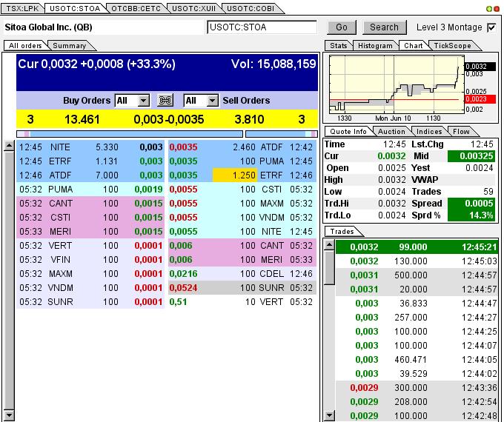
Task: Open the Auction tab
Action: [x=391, y=131]
